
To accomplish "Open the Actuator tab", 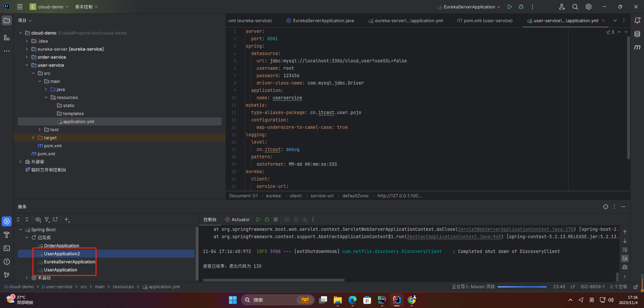I will click(237, 219).
